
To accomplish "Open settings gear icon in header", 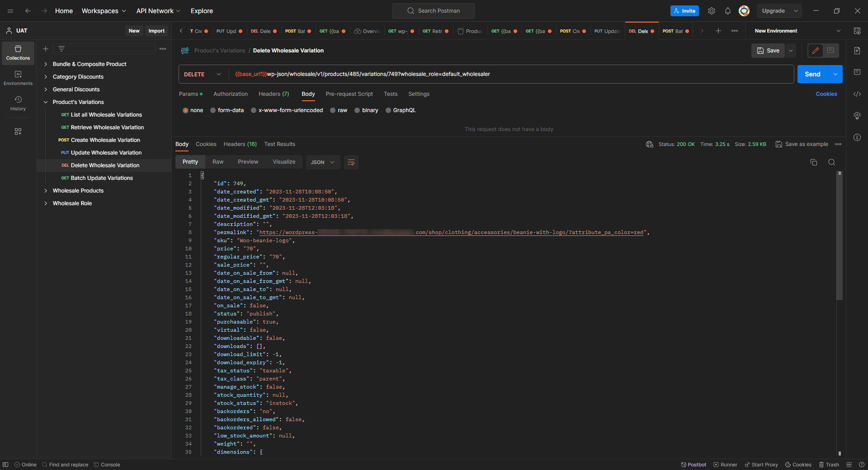I will 712,11.
